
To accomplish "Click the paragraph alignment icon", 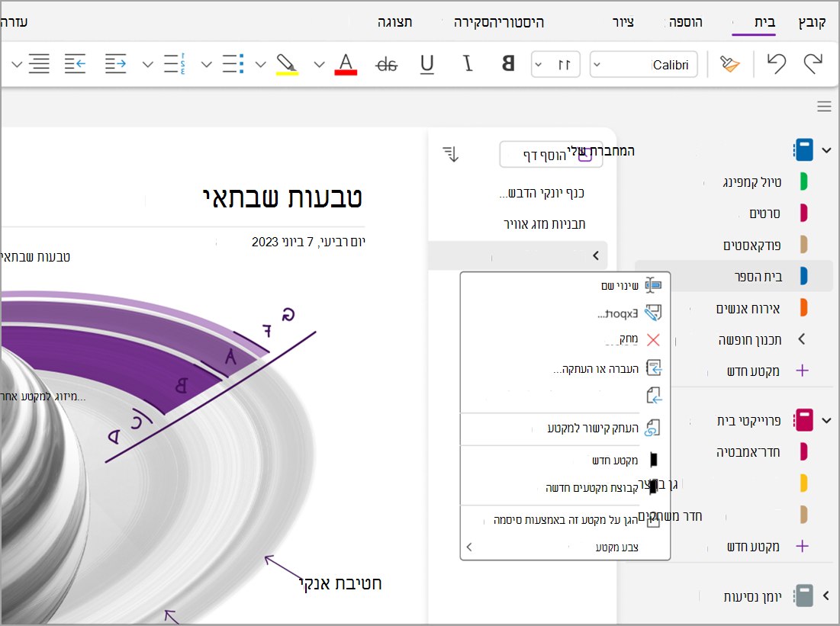I will click(x=39, y=64).
